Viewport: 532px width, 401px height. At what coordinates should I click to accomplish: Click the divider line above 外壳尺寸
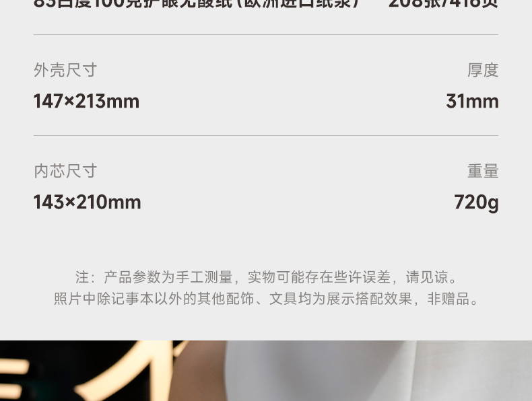[x=266, y=34]
